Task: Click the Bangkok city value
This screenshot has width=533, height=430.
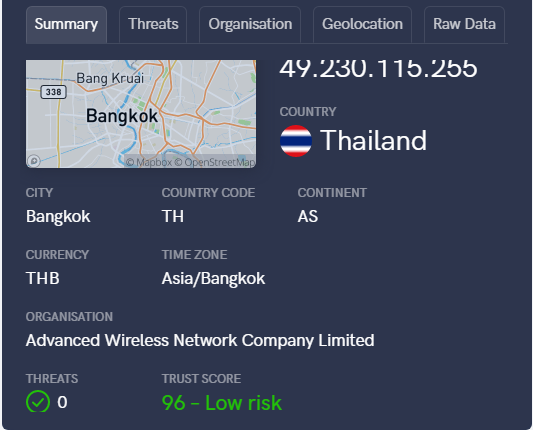Action: click(58, 217)
